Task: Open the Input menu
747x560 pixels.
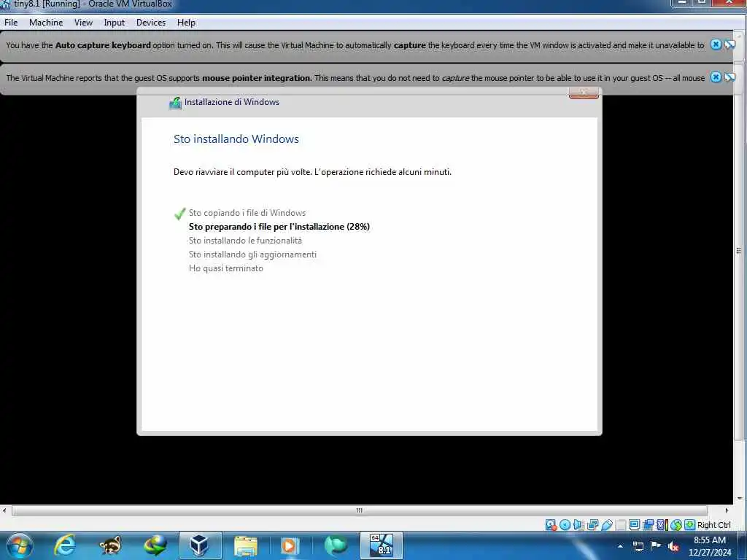Action: [115, 23]
